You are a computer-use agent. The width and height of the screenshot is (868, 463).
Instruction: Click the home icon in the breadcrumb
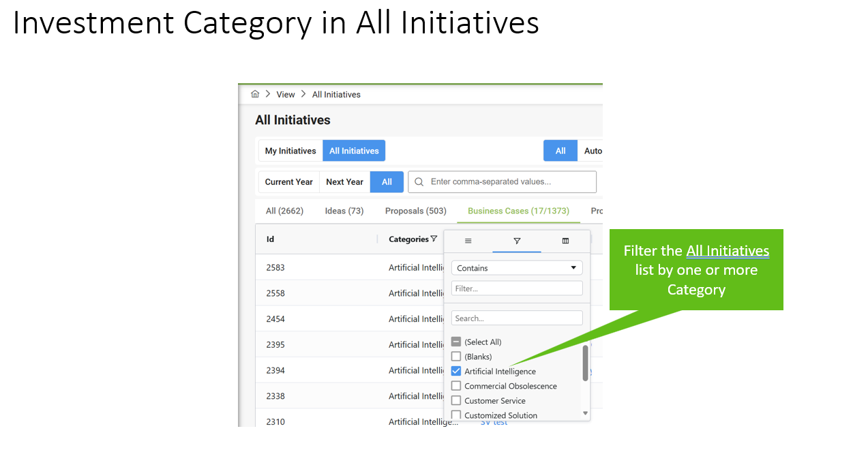pos(255,94)
